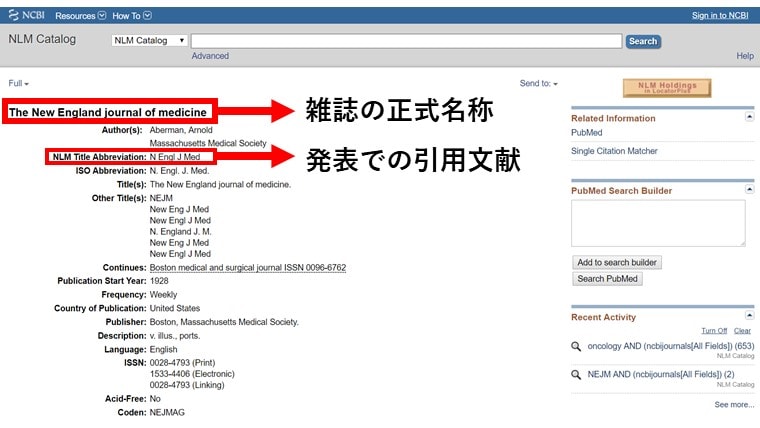Open the Send to dropdown
This screenshot has height=428, width=760.
(538, 83)
